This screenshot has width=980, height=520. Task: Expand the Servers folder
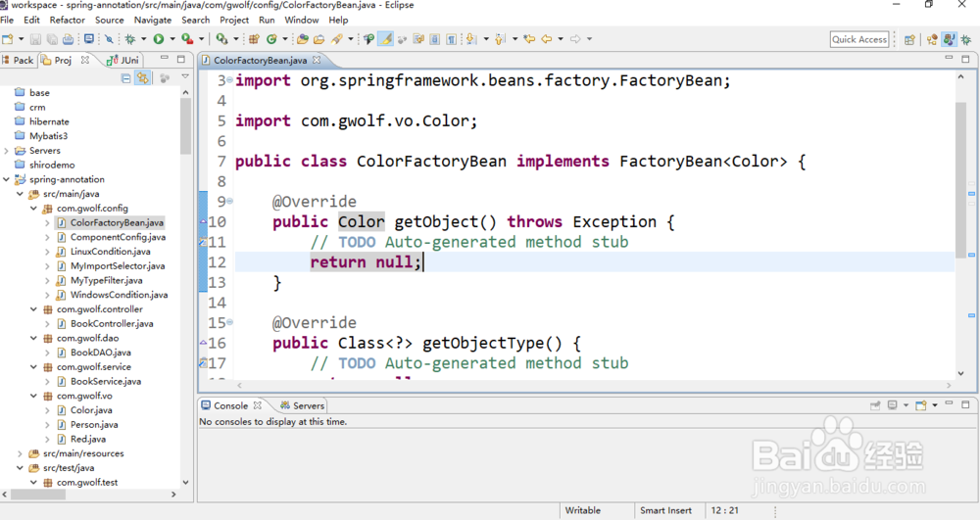tap(6, 151)
